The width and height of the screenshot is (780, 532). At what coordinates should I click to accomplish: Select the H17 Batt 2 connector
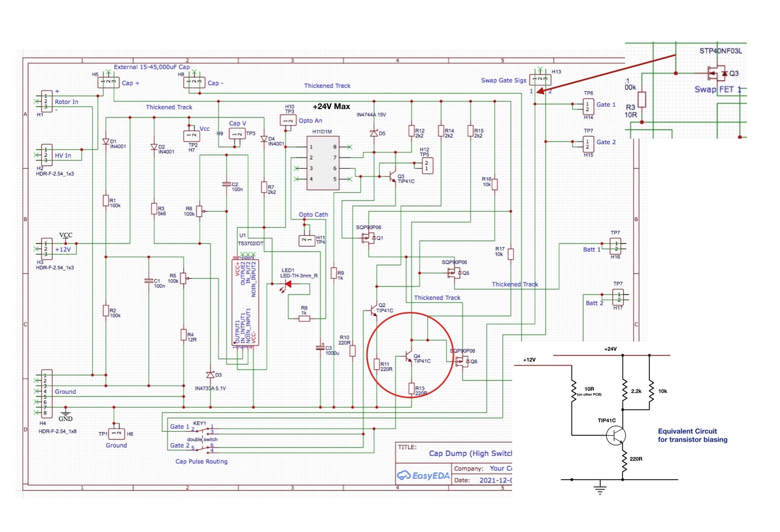click(x=618, y=297)
